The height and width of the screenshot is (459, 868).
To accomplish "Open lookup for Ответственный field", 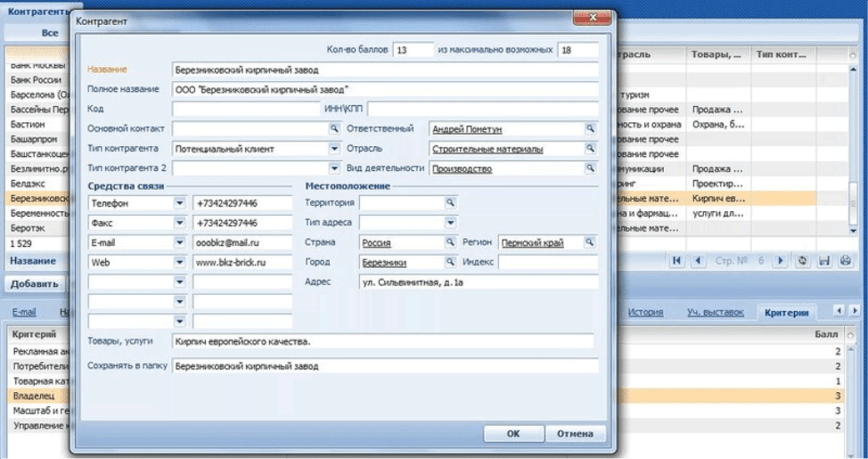I will 590,129.
